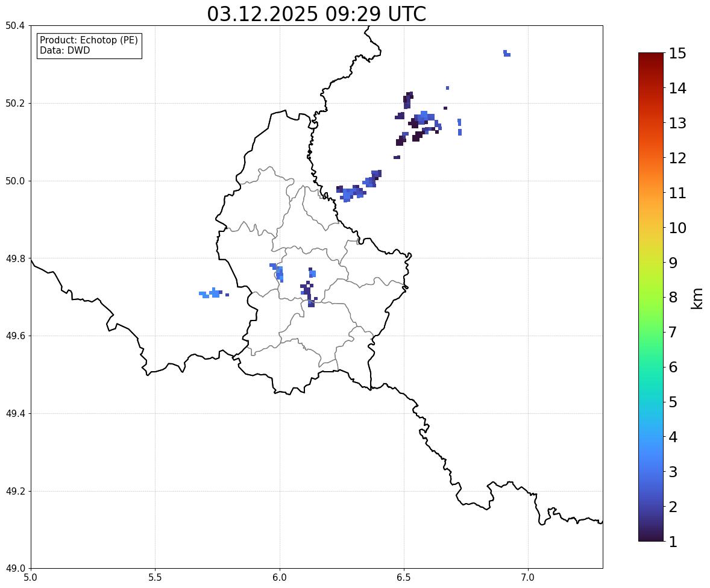Click the km colorbar axis label
This screenshot has height=588, width=710.
697,298
